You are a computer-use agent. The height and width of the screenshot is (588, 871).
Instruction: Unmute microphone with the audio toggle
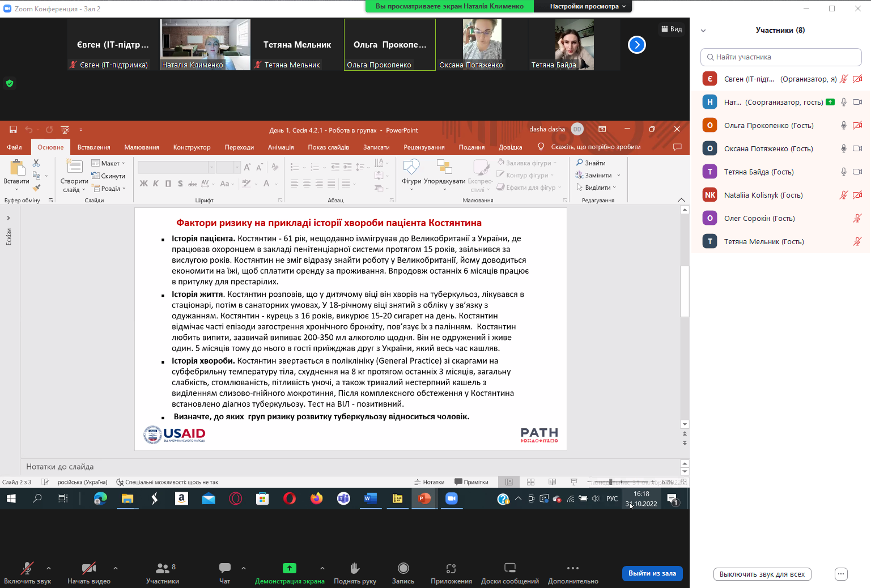27,568
